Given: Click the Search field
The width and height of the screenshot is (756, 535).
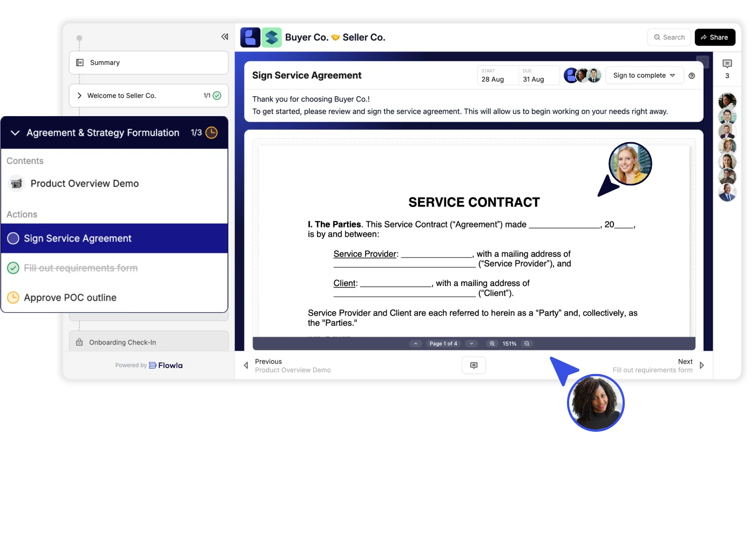Looking at the screenshot, I should (669, 37).
